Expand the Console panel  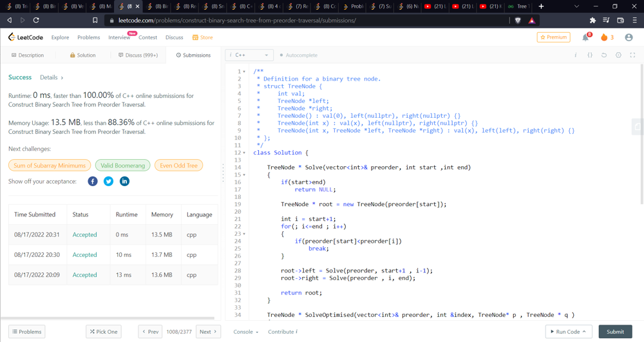click(x=245, y=332)
